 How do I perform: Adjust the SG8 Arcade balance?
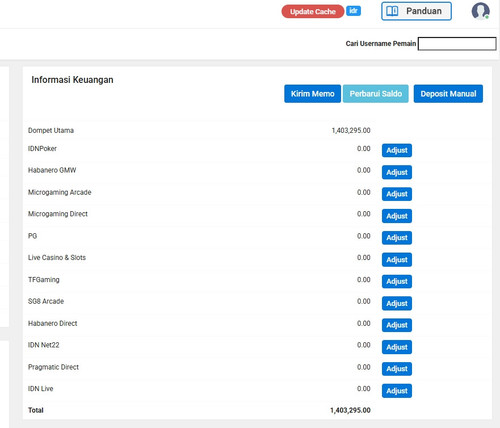pos(397,303)
